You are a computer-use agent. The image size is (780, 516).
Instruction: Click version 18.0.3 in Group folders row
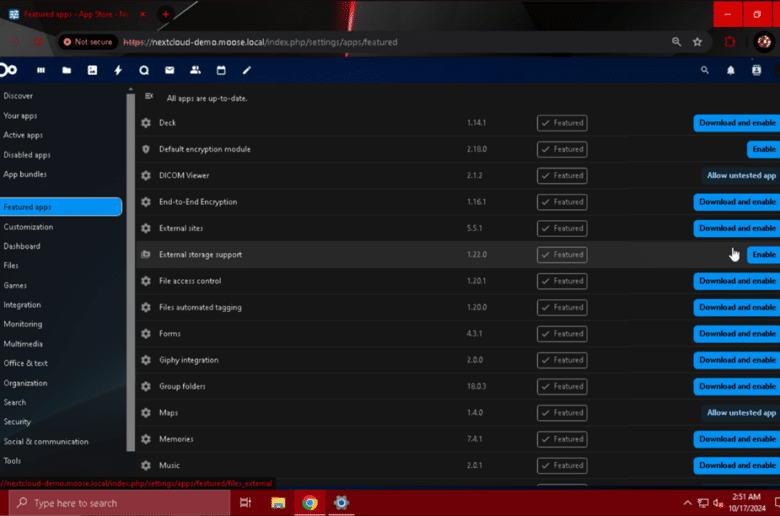click(x=477, y=386)
